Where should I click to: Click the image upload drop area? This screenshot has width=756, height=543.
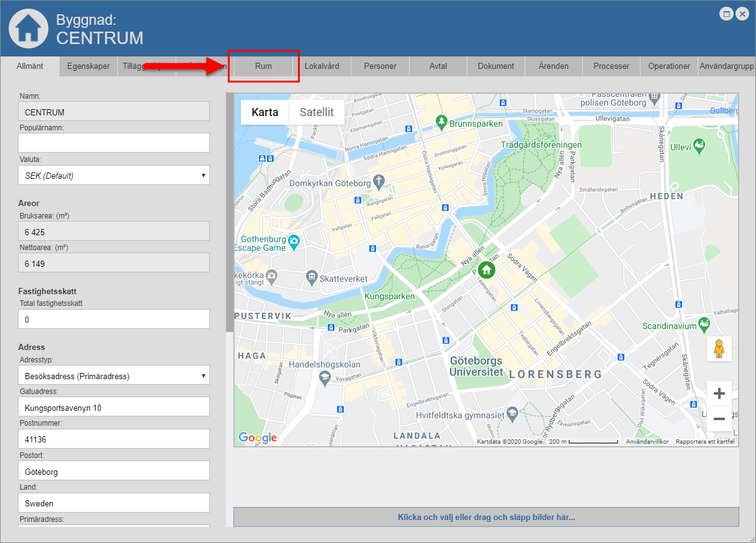coord(486,517)
